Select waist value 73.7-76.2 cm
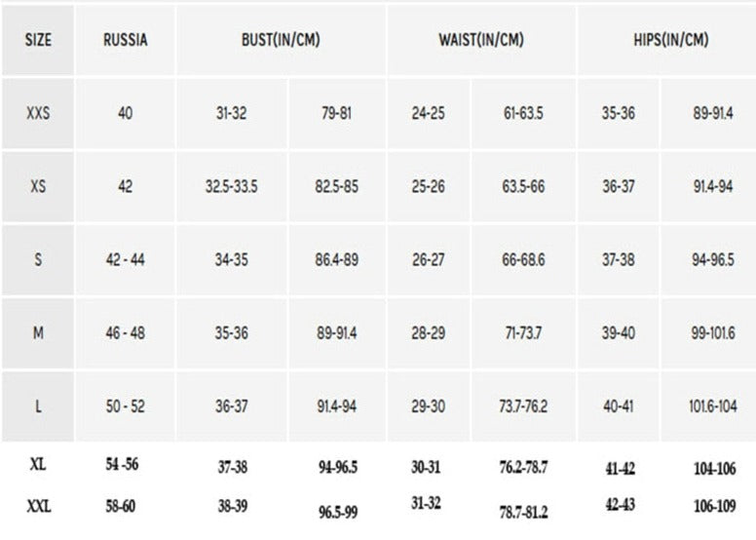The height and width of the screenshot is (540, 756). pos(523,406)
